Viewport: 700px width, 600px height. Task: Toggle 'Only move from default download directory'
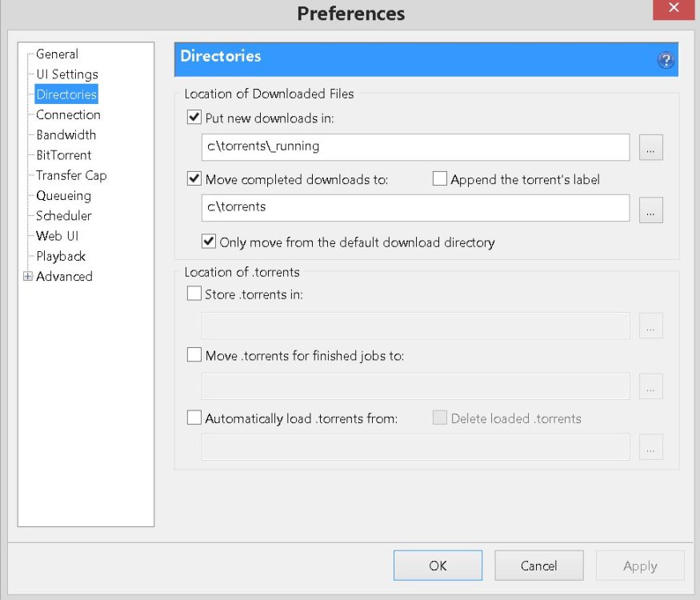[x=209, y=242]
